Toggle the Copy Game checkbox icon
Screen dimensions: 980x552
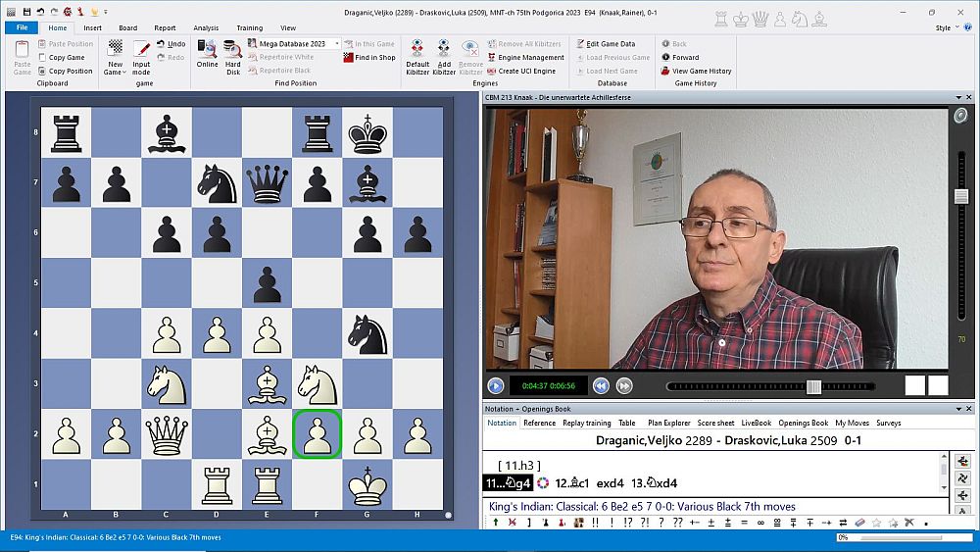[42, 58]
